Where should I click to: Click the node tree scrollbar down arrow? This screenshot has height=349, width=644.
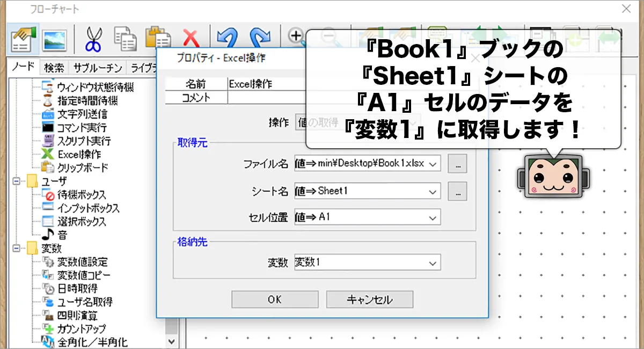click(171, 340)
